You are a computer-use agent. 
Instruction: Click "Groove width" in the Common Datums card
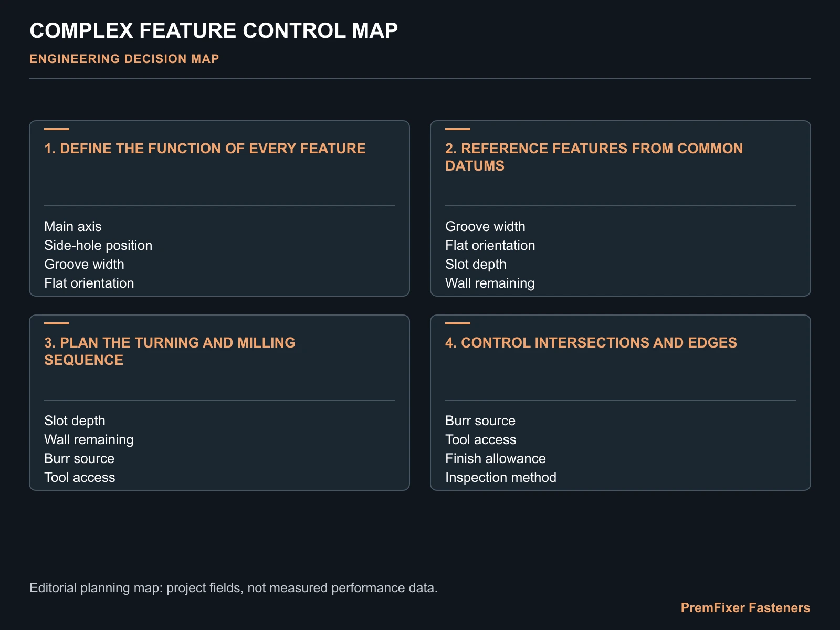click(485, 226)
